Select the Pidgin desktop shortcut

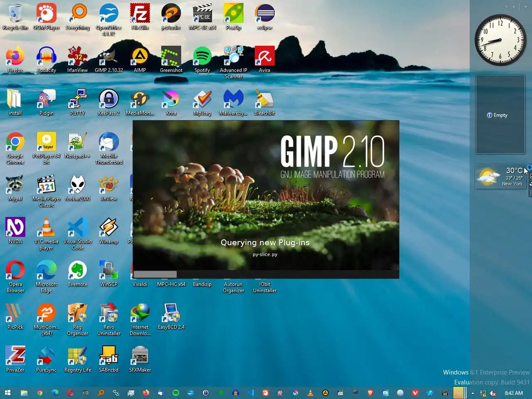47,102
